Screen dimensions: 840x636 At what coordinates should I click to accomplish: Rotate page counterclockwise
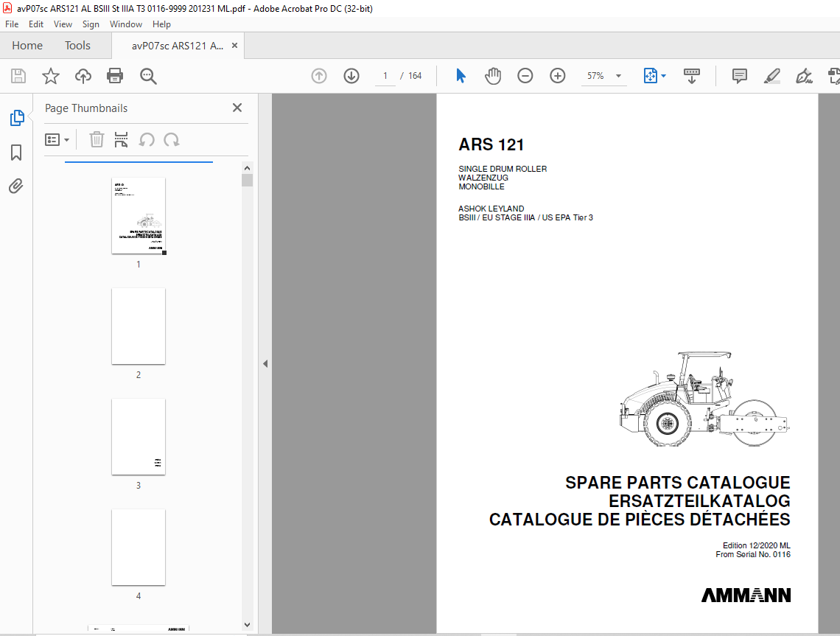pyautogui.click(x=146, y=140)
